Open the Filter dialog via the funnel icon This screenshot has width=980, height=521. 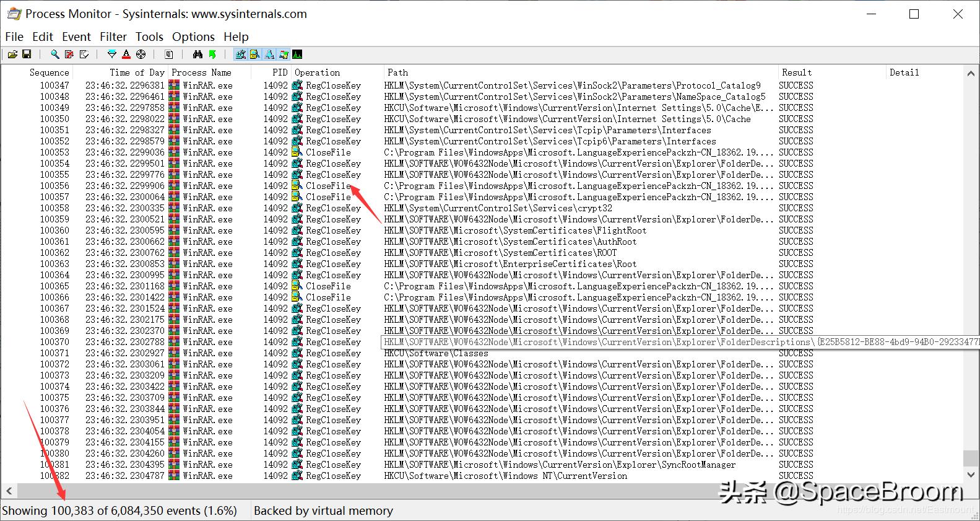[112, 55]
